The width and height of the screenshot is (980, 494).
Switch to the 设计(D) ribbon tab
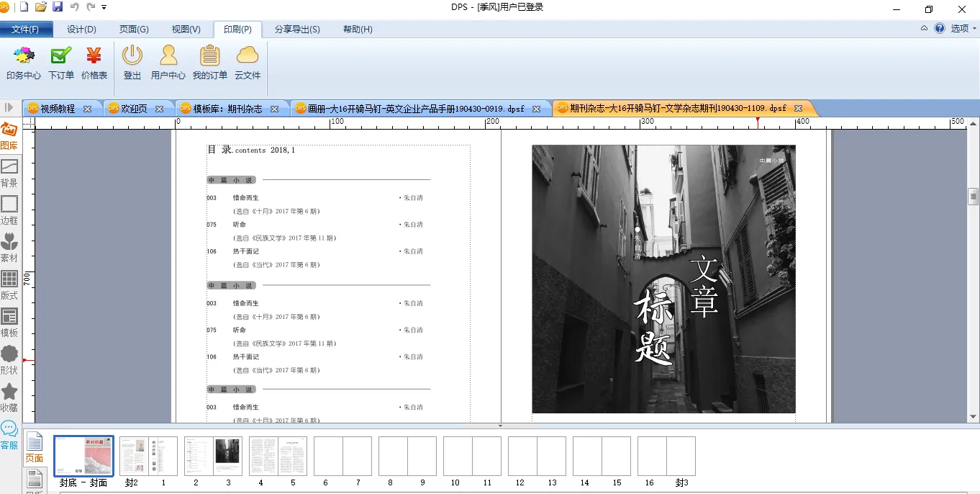(81, 30)
